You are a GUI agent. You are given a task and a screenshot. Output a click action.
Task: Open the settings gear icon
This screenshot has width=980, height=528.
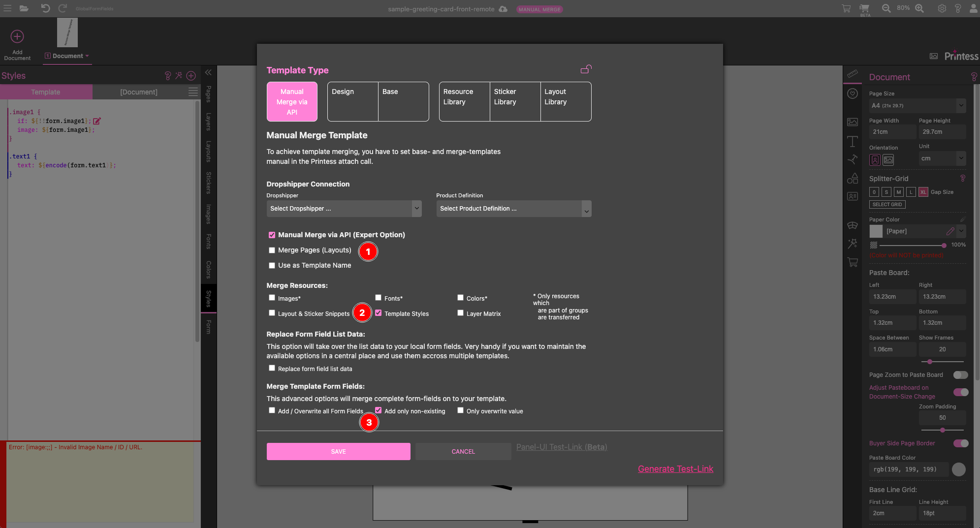(x=942, y=8)
